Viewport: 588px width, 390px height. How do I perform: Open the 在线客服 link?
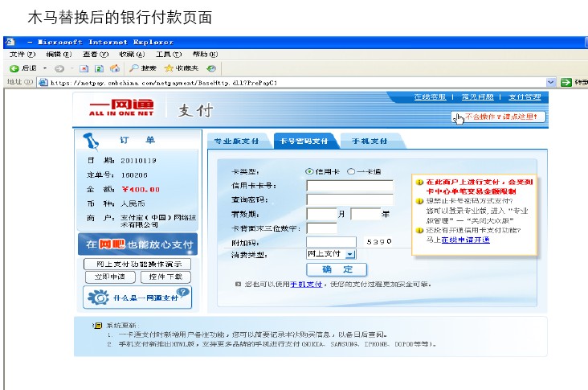[430, 96]
